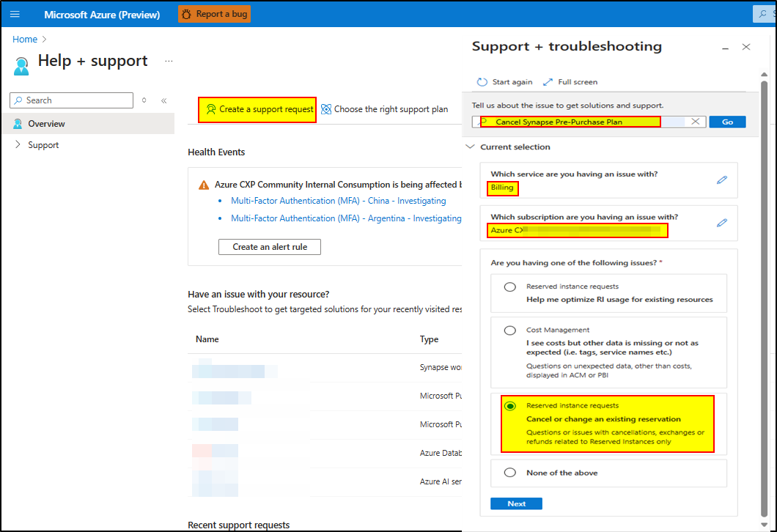Expand the Support tree item
Viewport: 777px width, 532px height.
pyautogui.click(x=18, y=144)
